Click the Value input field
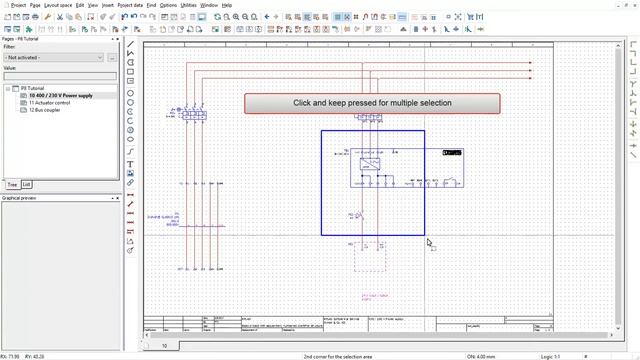Viewport: 640px width, 360px height. pyautogui.click(x=60, y=76)
